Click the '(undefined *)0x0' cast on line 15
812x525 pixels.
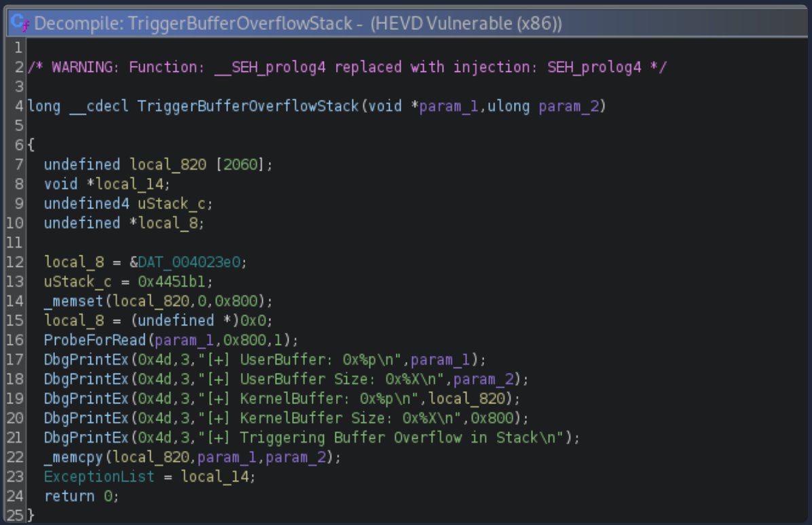tap(198, 321)
